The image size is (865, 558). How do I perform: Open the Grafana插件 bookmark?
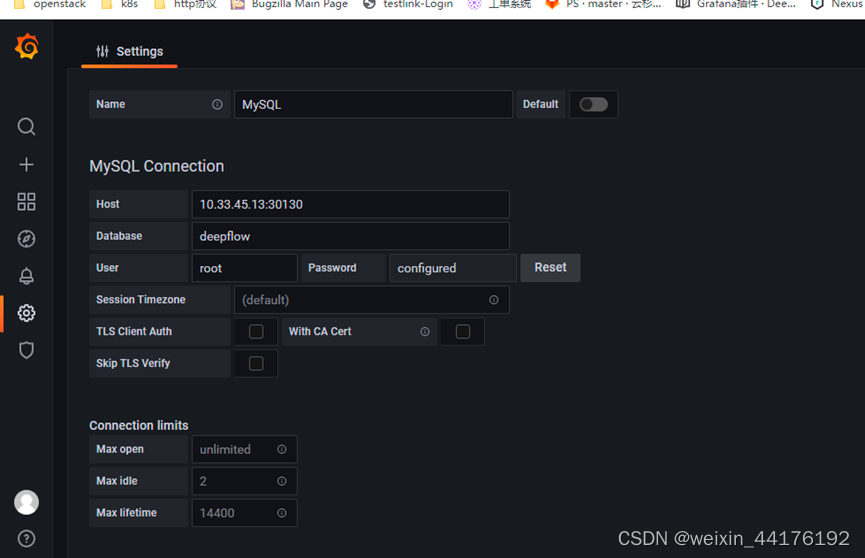[x=736, y=4]
